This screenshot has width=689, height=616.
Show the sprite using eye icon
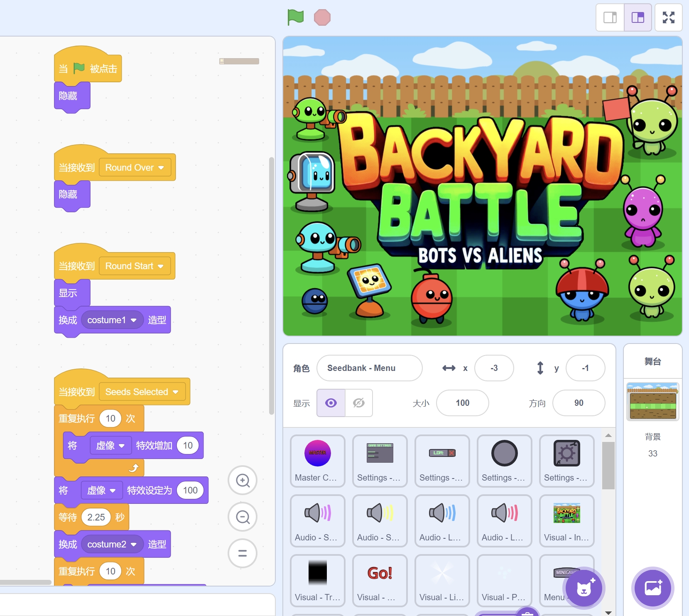coord(331,403)
